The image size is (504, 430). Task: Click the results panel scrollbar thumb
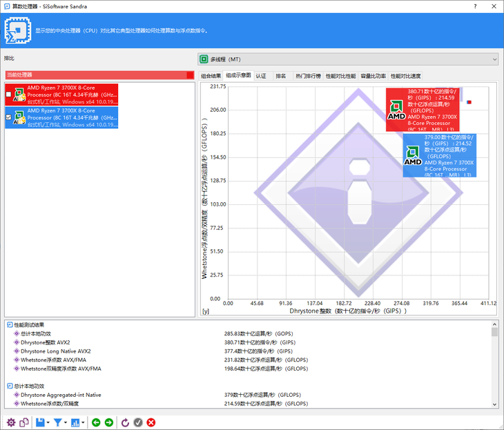coord(494,332)
